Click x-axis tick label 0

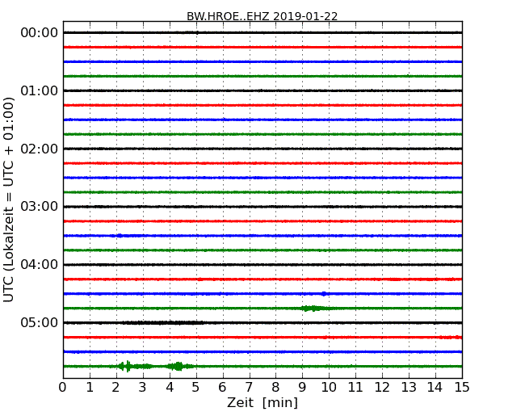coord(63,388)
